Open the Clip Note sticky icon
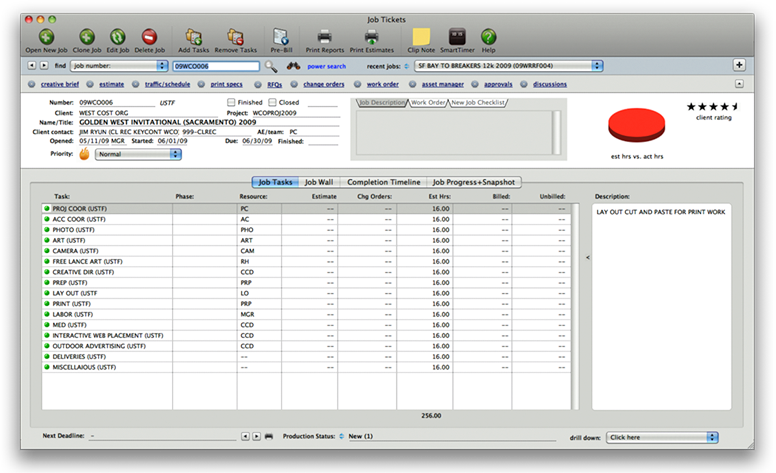This screenshot has width=776, height=473. click(421, 37)
